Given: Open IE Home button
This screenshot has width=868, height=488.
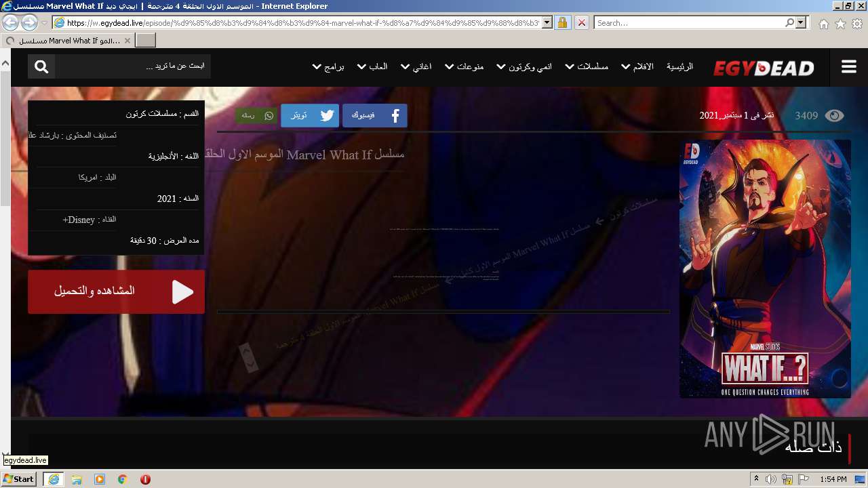Looking at the screenshot, I should pos(823,24).
